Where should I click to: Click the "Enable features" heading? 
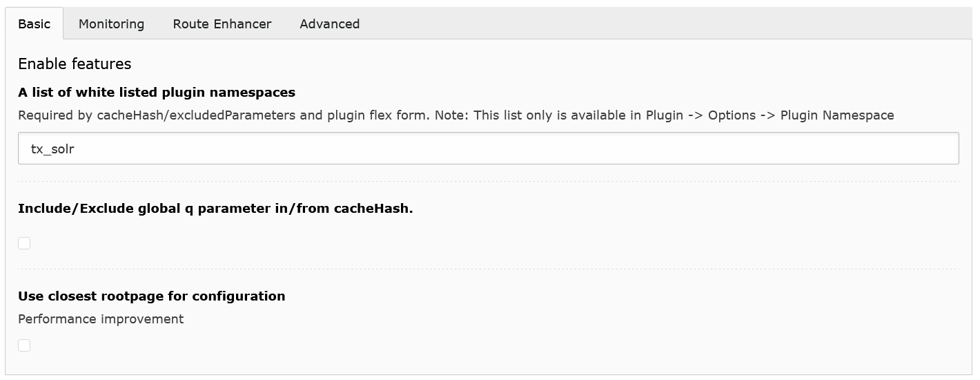pyautogui.click(x=75, y=64)
